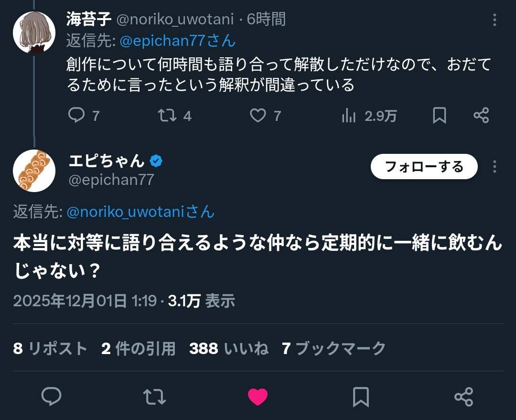This screenshot has height=420, width=516.
Task: Open 海苔子's profile avatar
Action: (x=34, y=32)
